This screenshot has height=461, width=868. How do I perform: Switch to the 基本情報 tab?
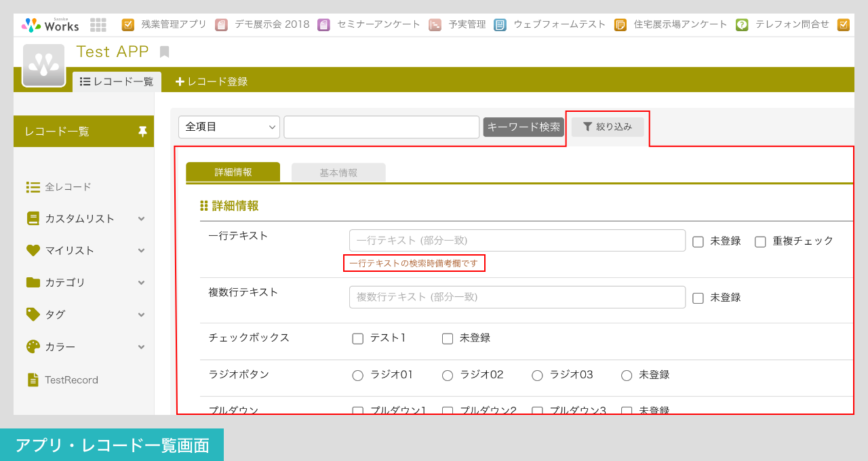click(338, 172)
